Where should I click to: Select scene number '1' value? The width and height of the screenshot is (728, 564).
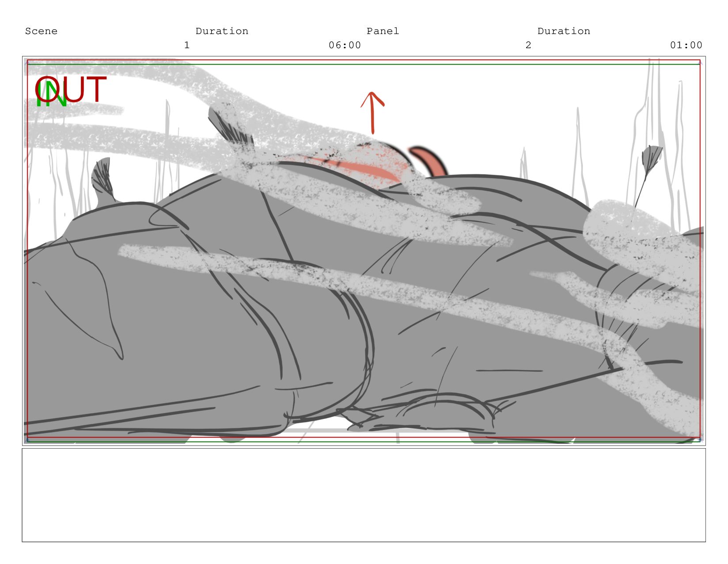[187, 45]
